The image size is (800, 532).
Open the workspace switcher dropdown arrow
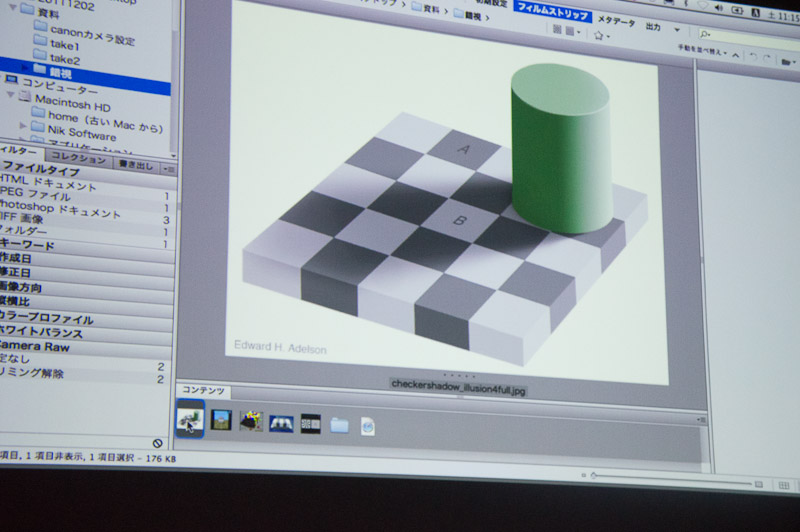point(677,30)
